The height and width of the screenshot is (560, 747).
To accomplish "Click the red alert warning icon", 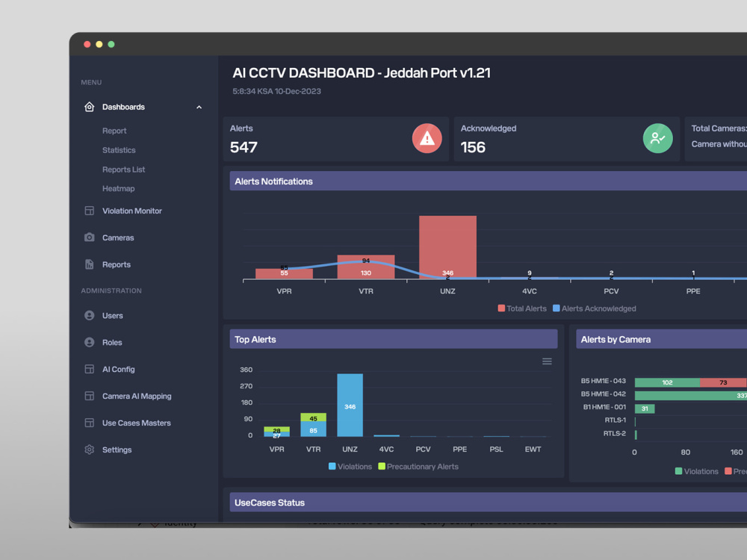I will [427, 139].
